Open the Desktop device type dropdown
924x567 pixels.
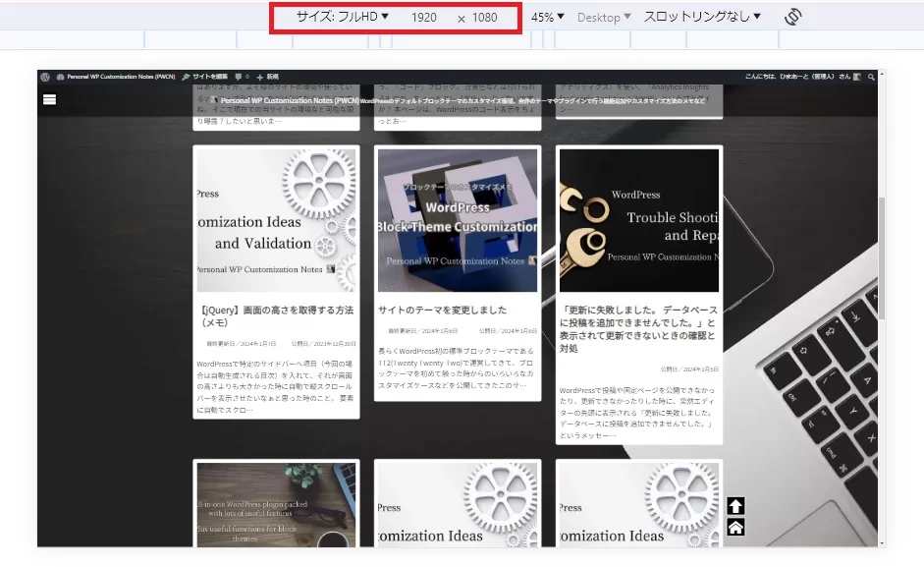pos(604,17)
